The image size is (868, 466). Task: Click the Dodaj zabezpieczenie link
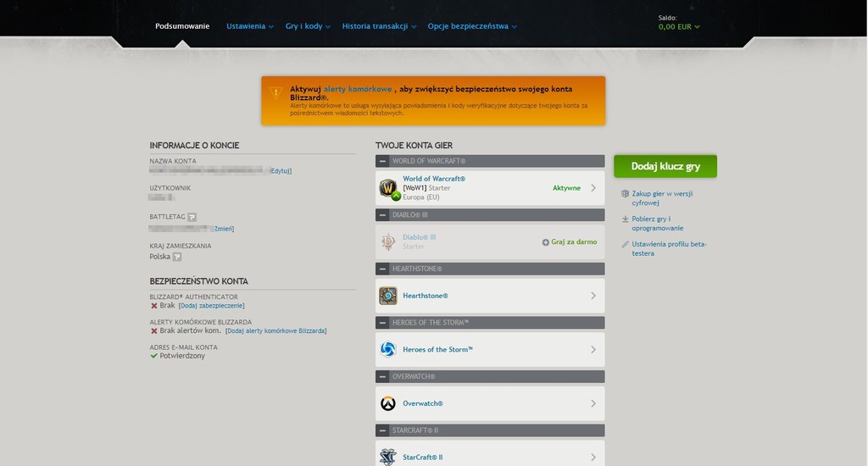pos(211,306)
